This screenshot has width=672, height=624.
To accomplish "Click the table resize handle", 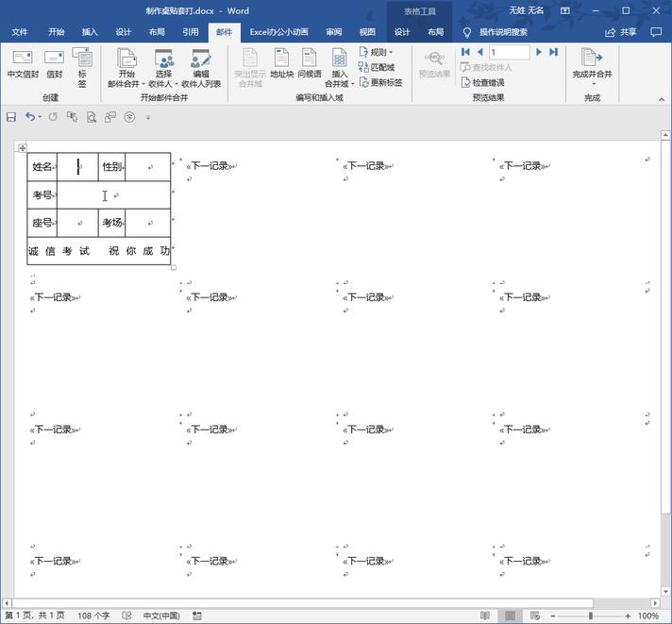I will (x=174, y=268).
